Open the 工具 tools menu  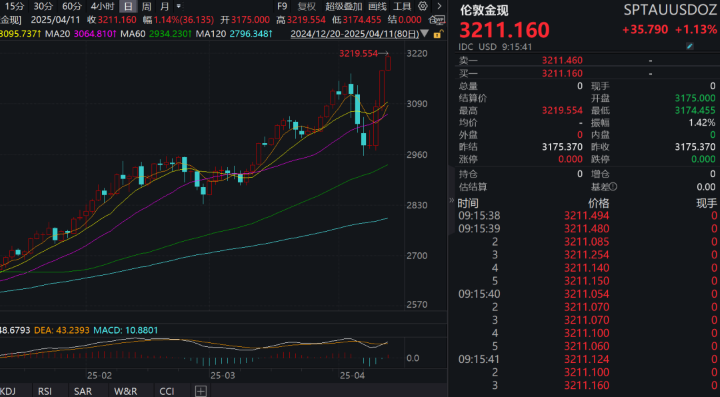[402, 6]
